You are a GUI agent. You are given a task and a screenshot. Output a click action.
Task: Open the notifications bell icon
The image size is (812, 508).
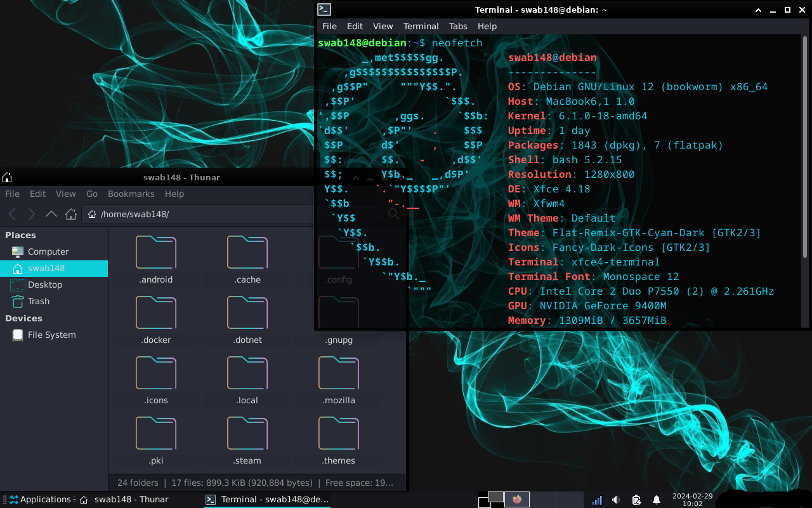coord(657,500)
